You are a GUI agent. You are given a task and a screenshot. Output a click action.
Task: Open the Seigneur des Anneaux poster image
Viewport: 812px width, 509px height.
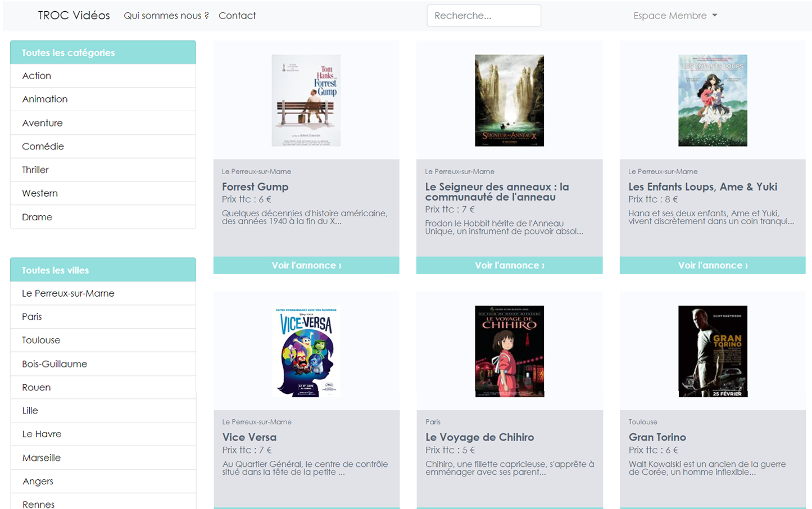pos(509,101)
